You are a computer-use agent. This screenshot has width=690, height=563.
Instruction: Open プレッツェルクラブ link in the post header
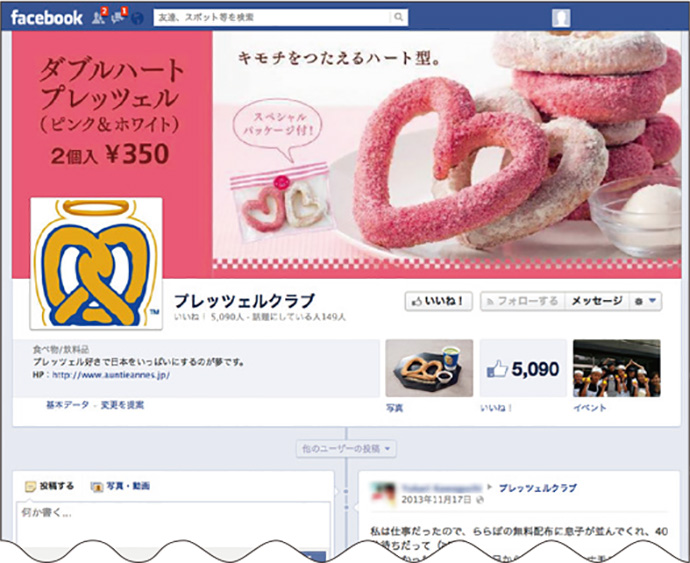(537, 488)
